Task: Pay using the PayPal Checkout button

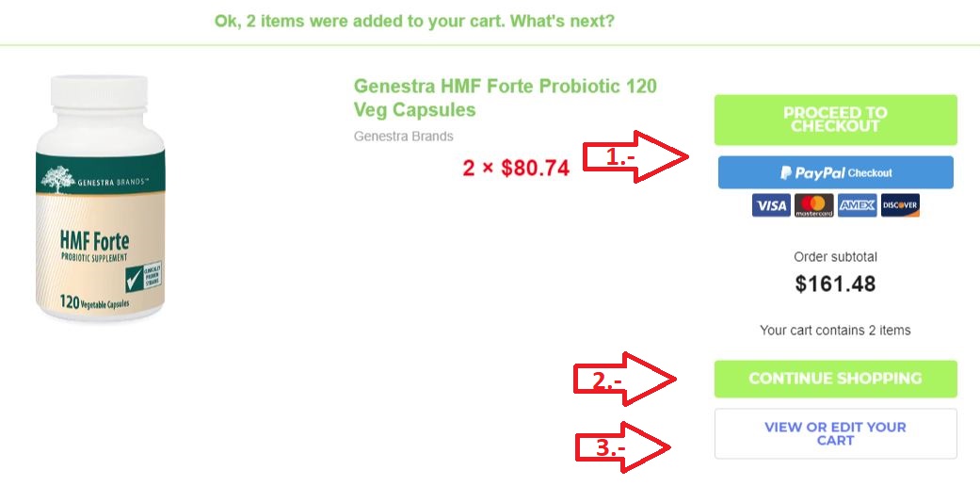Action: (835, 173)
